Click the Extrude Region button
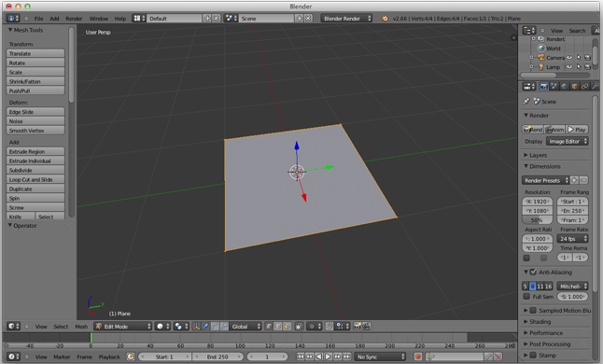 (35, 151)
